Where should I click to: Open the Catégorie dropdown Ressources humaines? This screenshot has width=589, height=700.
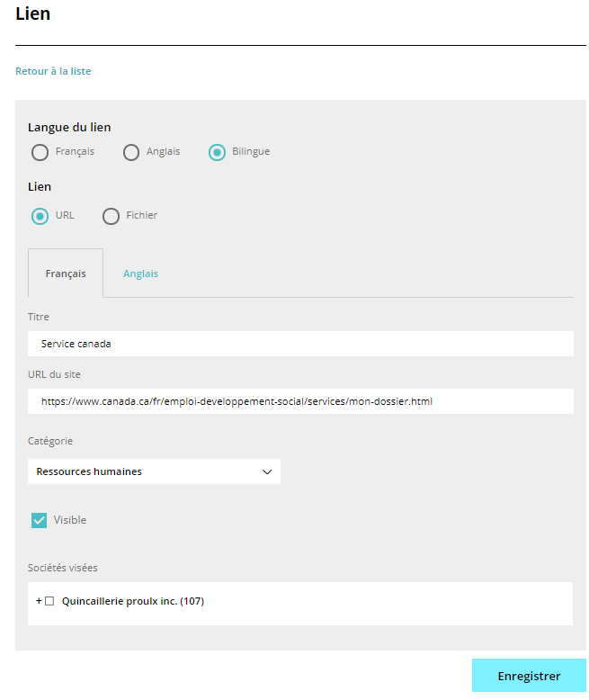[154, 471]
